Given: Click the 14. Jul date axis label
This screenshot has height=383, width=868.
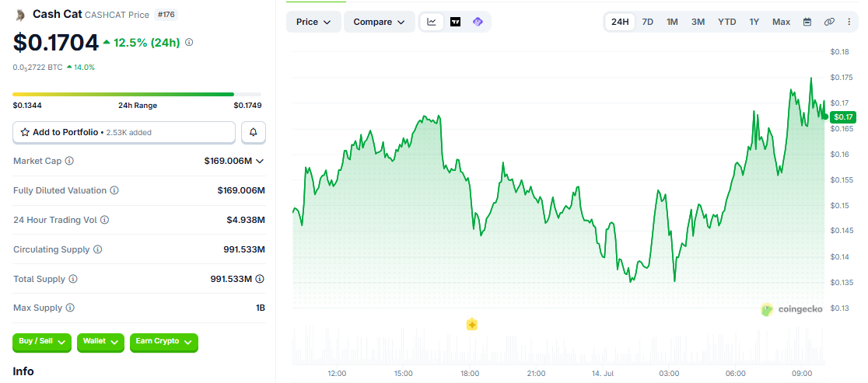Looking at the screenshot, I should tap(602, 374).
